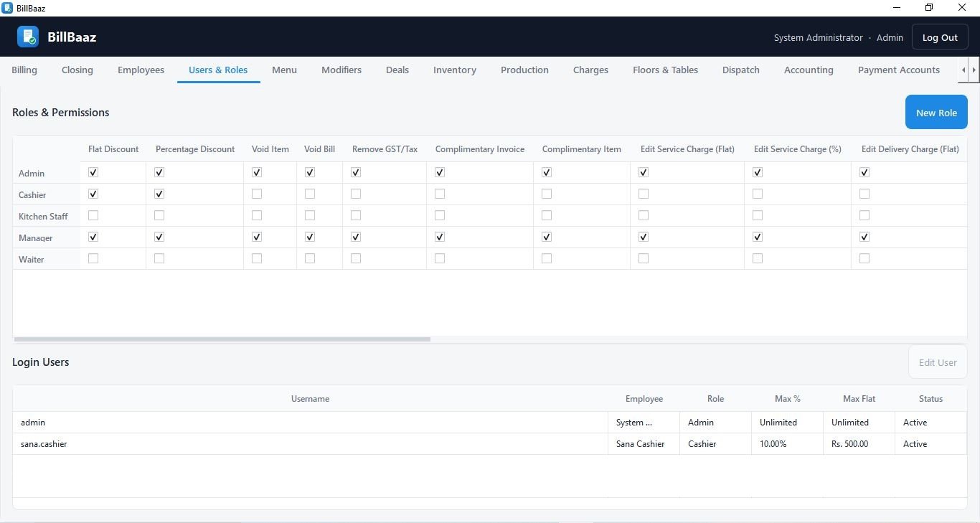Click the Log Out button
Screen dimensions: 980x523
coord(940,37)
